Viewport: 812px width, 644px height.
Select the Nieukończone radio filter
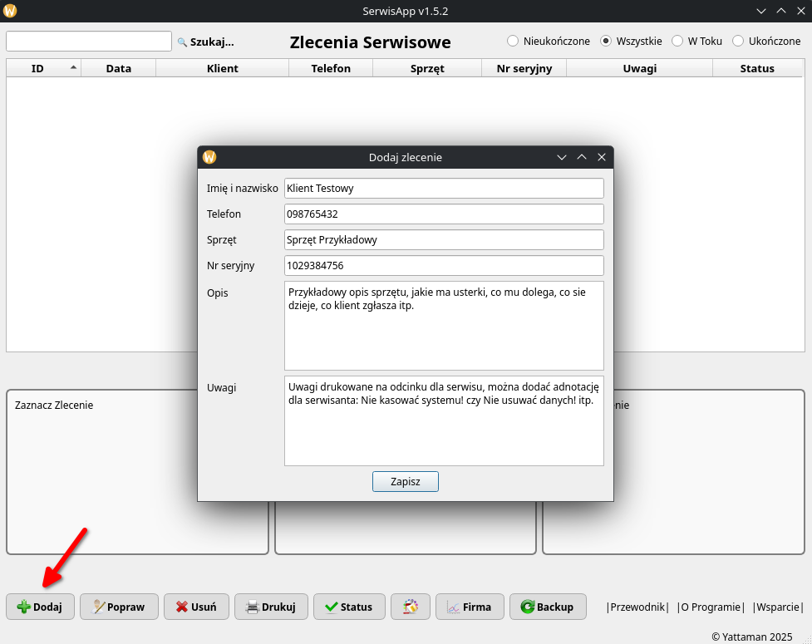tap(513, 41)
